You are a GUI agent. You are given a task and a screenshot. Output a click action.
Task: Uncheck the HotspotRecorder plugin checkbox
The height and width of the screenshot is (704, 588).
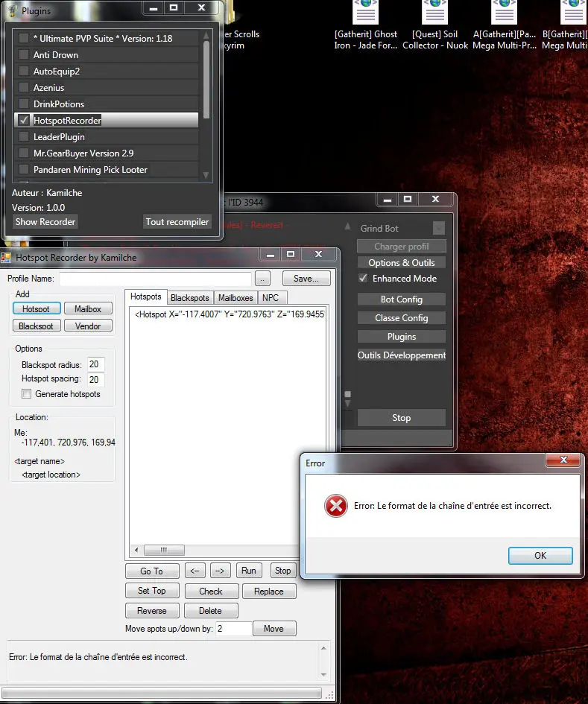point(24,120)
